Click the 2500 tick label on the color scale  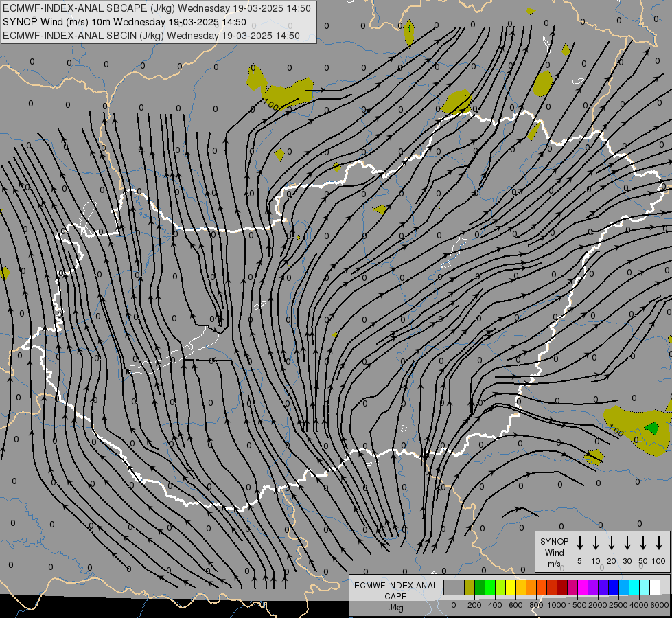tap(618, 605)
